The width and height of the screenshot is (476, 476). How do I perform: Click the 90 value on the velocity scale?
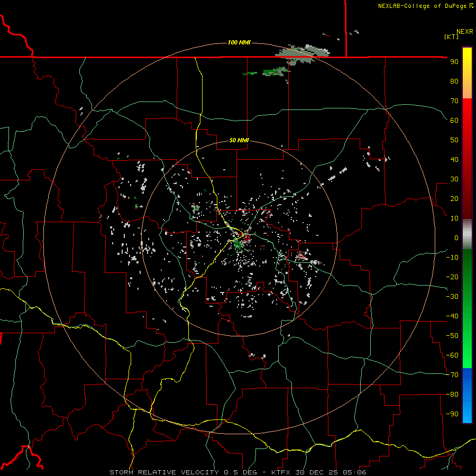click(454, 62)
